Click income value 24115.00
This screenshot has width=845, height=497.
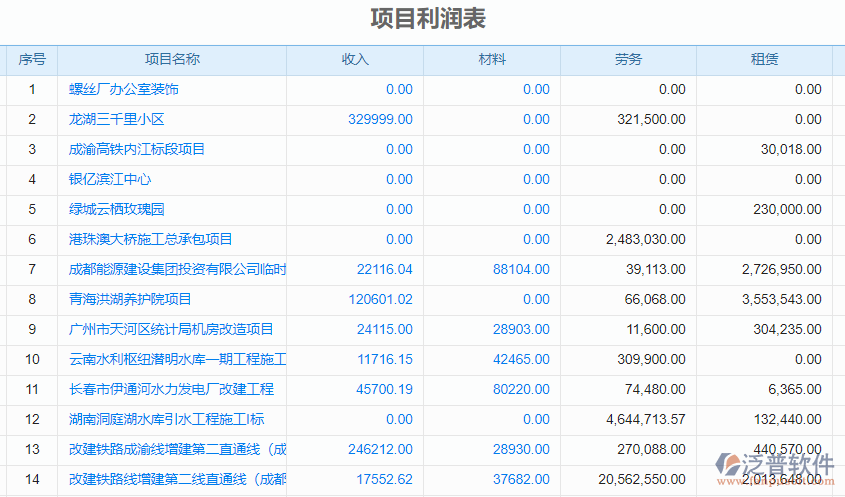(385, 329)
